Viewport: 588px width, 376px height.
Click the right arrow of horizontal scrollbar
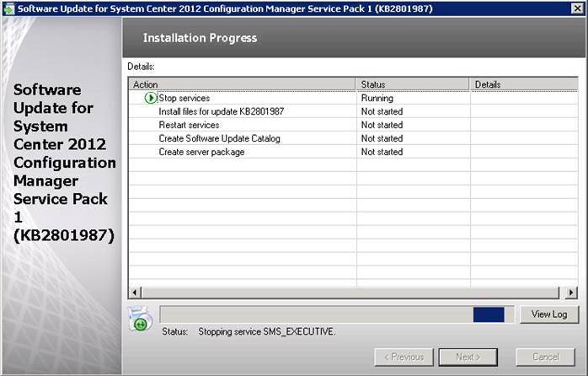pos(571,292)
